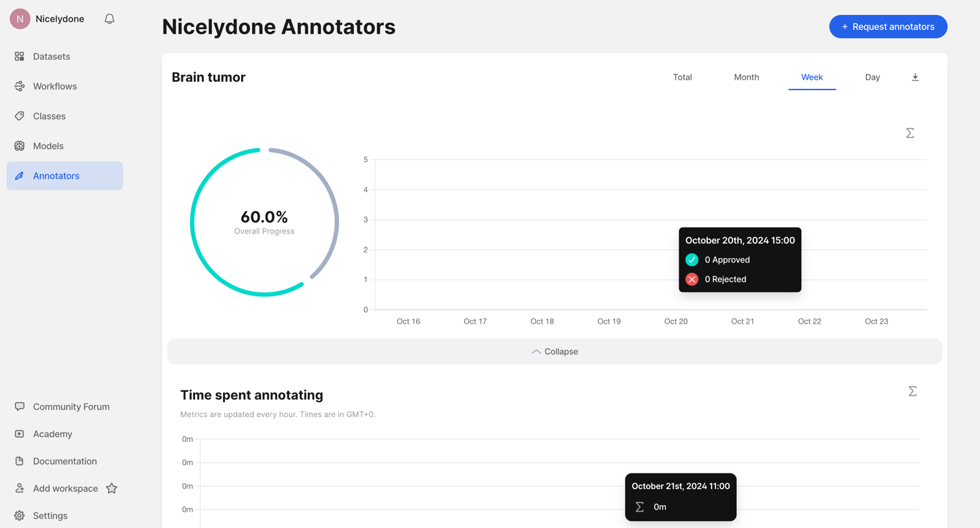
Task: Click the Add workspace person icon
Action: tap(19, 488)
